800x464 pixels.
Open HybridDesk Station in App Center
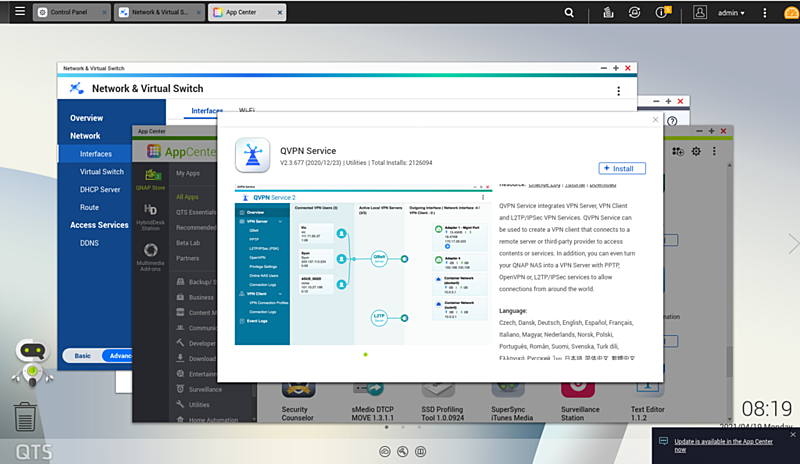pyautogui.click(x=151, y=217)
